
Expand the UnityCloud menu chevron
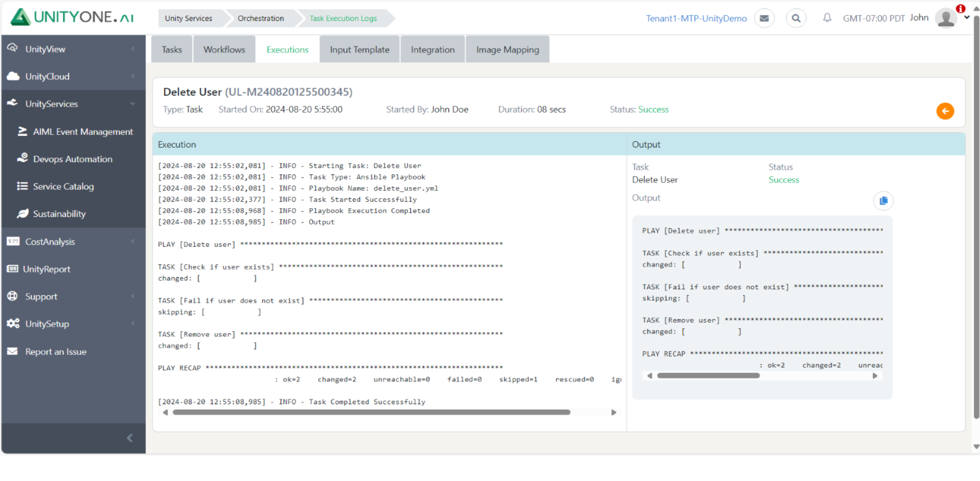[x=133, y=76]
